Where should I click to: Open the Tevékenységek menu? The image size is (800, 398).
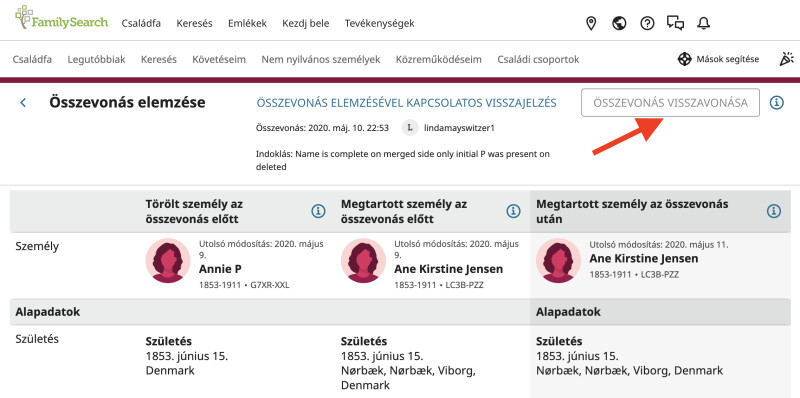pos(380,23)
